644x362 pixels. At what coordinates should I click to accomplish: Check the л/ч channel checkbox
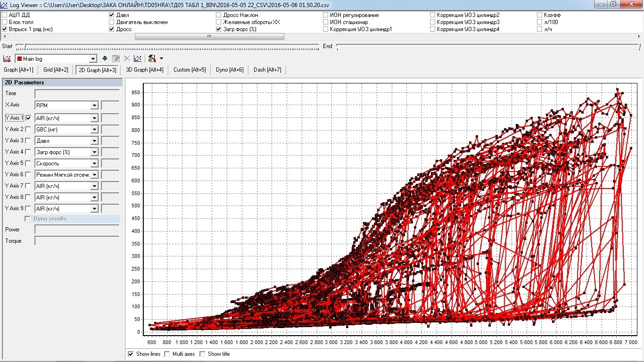(x=540, y=29)
